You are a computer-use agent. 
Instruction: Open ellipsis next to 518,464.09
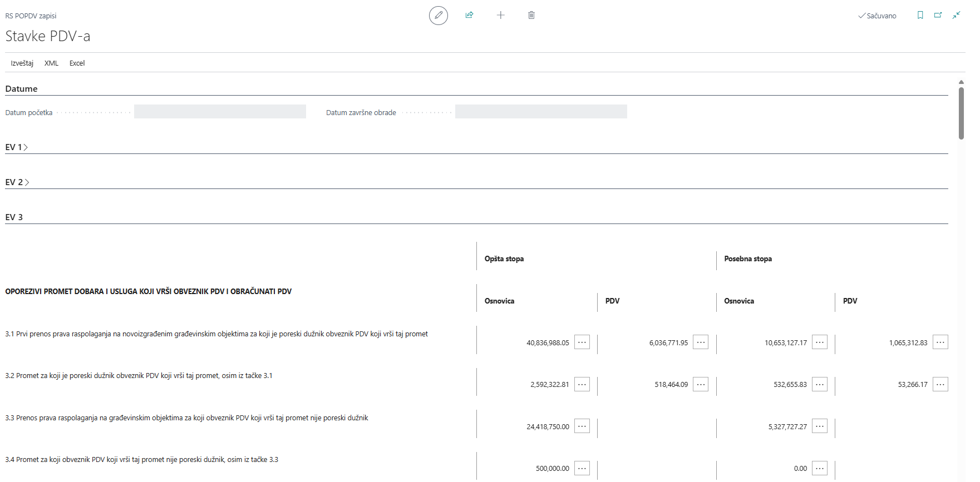pos(701,384)
